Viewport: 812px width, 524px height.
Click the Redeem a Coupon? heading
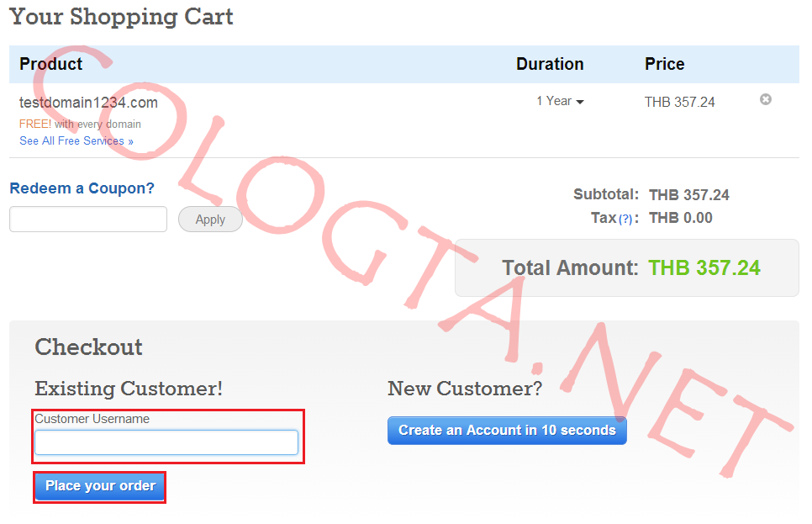point(82,188)
